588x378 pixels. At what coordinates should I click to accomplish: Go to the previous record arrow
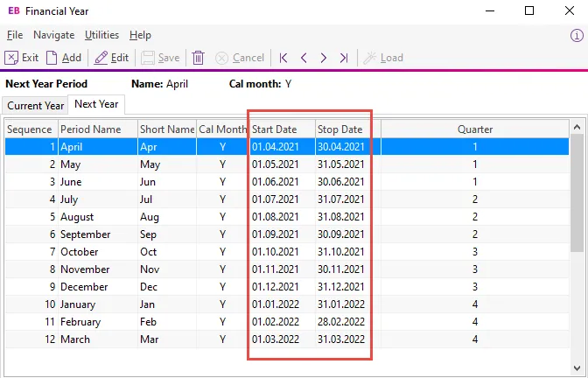(304, 58)
